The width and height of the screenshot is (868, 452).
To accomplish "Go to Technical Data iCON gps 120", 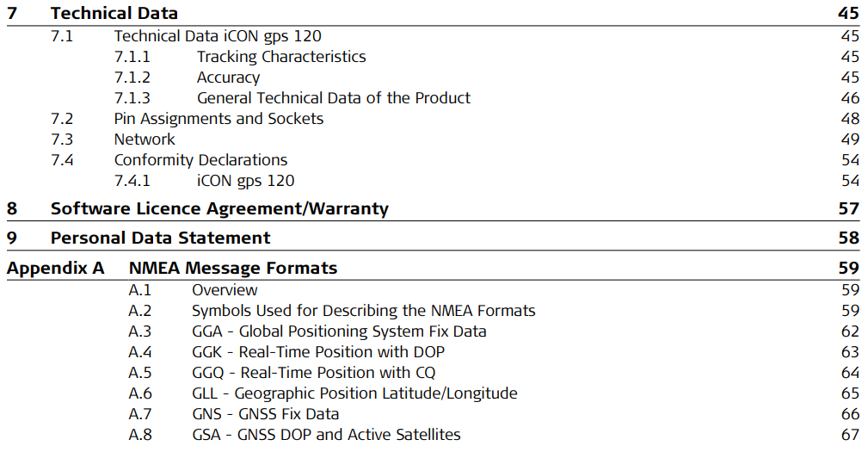I will coord(218,36).
